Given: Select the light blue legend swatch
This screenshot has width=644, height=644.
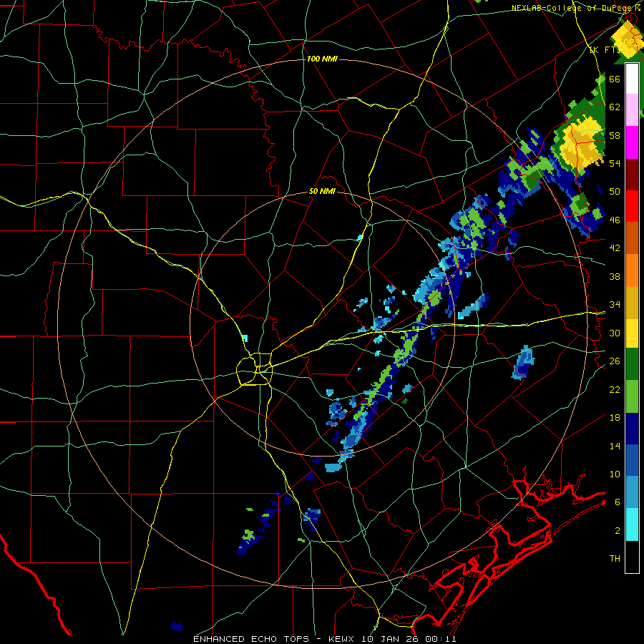Looking at the screenshot, I should coord(632,492).
